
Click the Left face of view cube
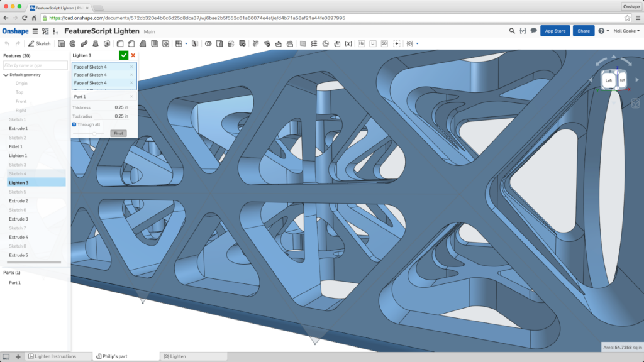(609, 80)
